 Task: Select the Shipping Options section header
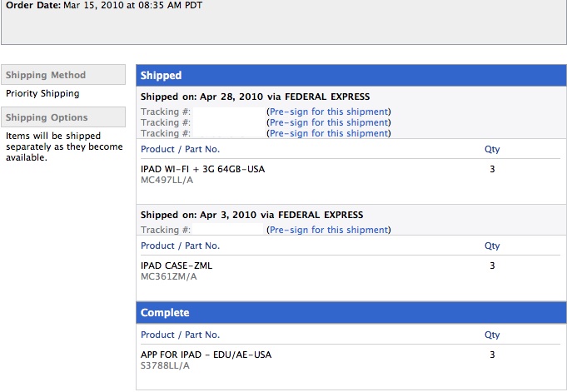pos(63,117)
